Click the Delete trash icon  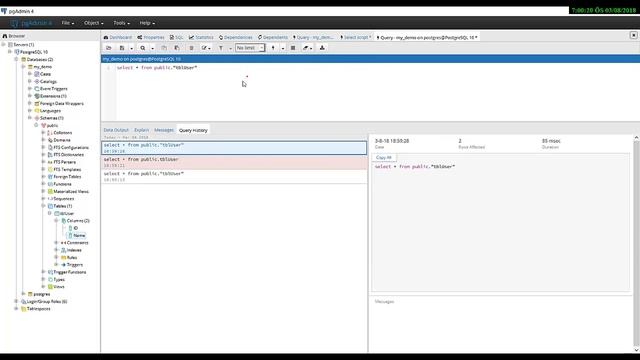[191, 48]
